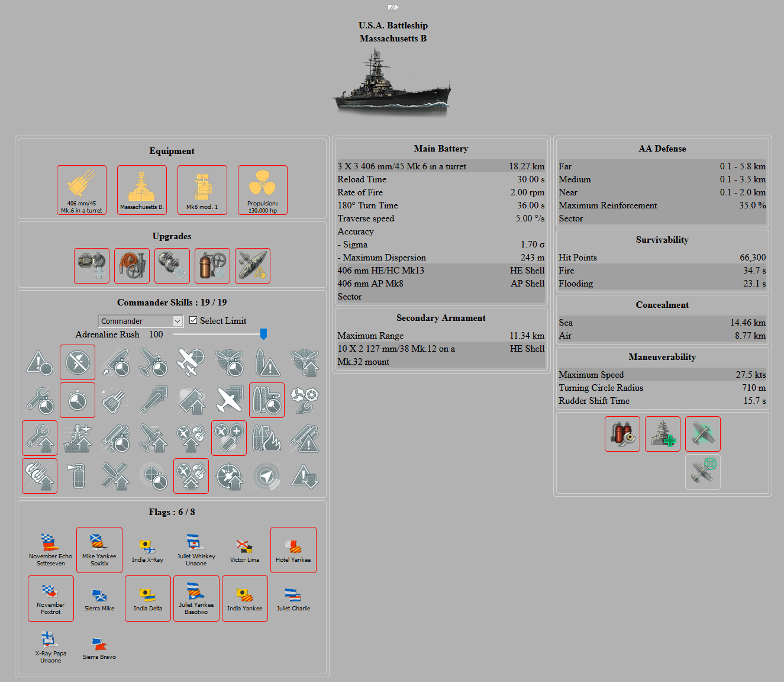Open the Commander dropdown
784x682 pixels.
pyautogui.click(x=140, y=321)
